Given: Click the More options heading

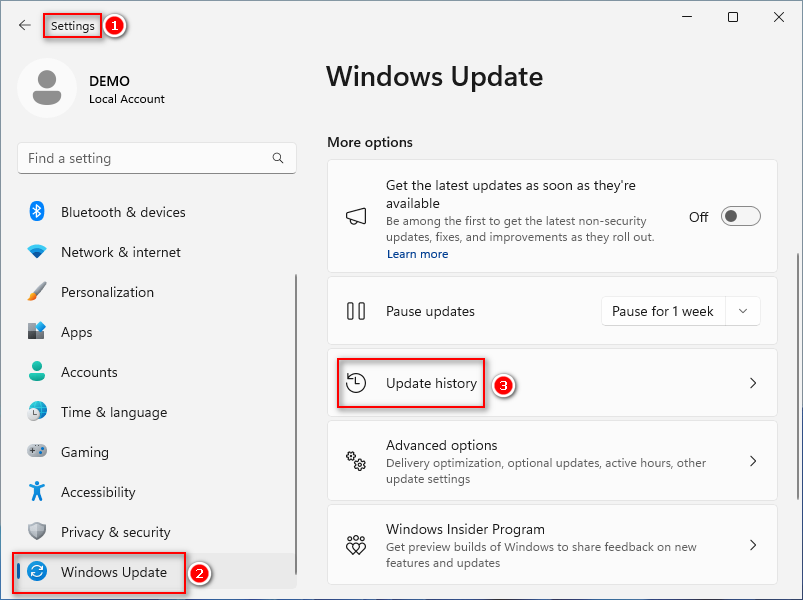Looking at the screenshot, I should click(370, 142).
